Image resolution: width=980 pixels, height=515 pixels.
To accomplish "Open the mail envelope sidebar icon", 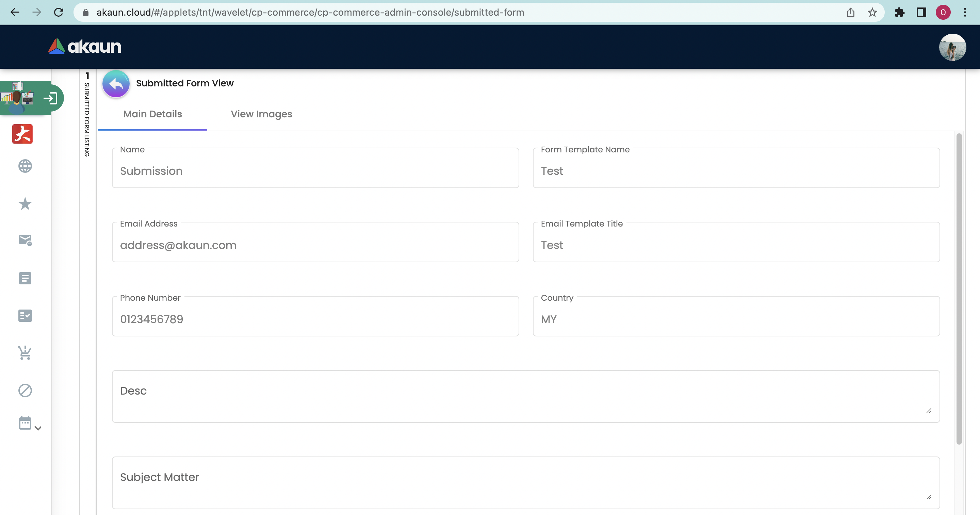I will (25, 240).
